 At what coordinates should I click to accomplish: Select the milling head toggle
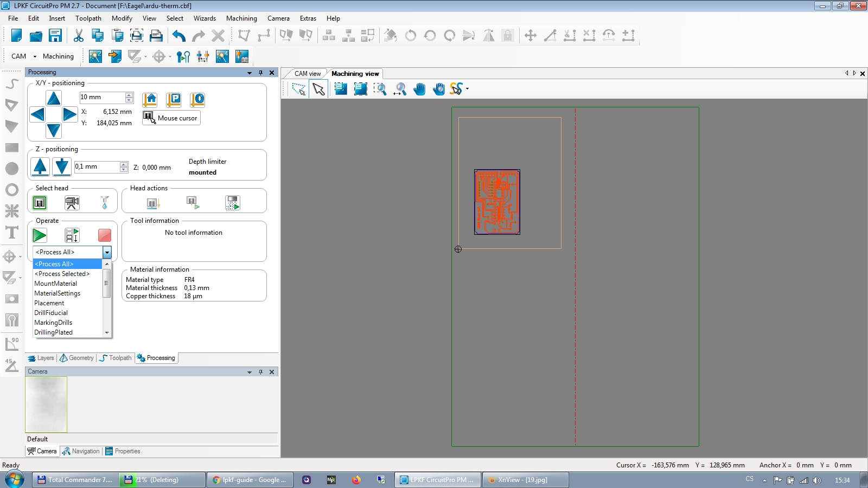point(40,203)
